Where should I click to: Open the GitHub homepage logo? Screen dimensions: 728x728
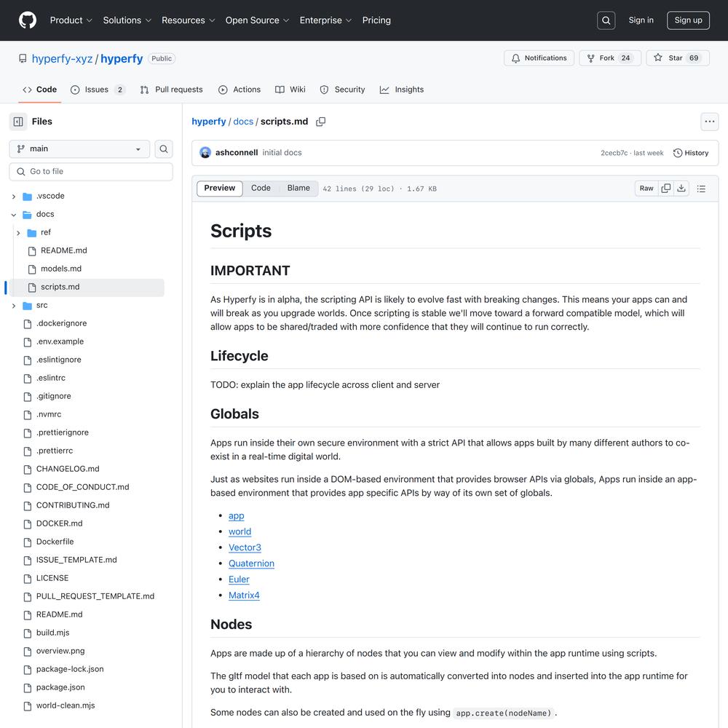[x=28, y=20]
